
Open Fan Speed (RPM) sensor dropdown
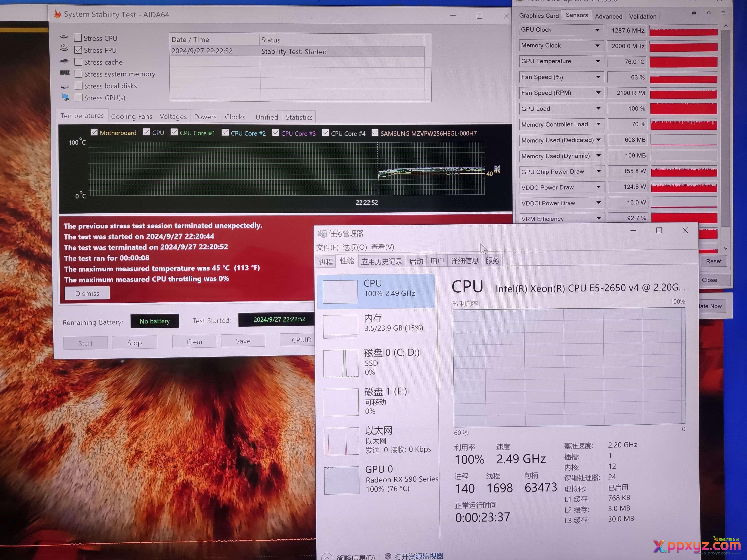pyautogui.click(x=598, y=92)
